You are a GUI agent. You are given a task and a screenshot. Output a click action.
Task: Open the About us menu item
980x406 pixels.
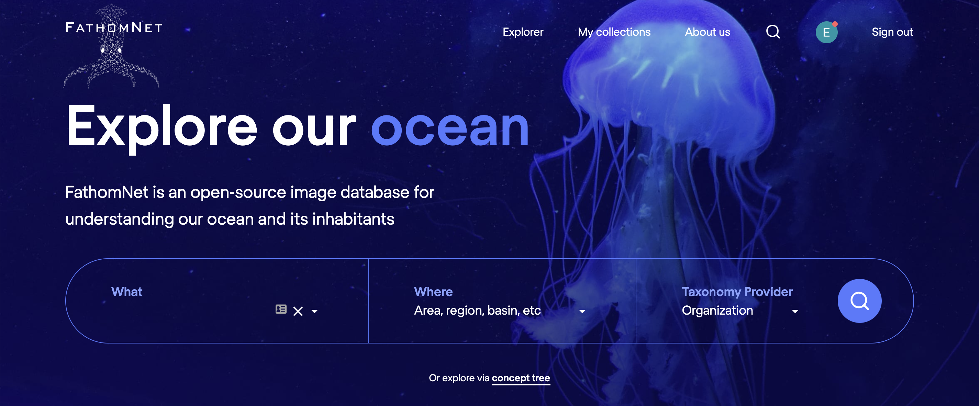point(706,33)
